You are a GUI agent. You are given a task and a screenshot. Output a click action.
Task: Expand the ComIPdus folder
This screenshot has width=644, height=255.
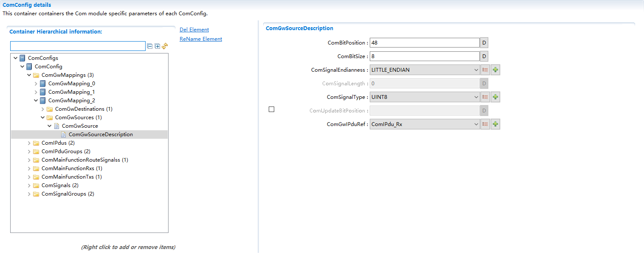click(29, 143)
